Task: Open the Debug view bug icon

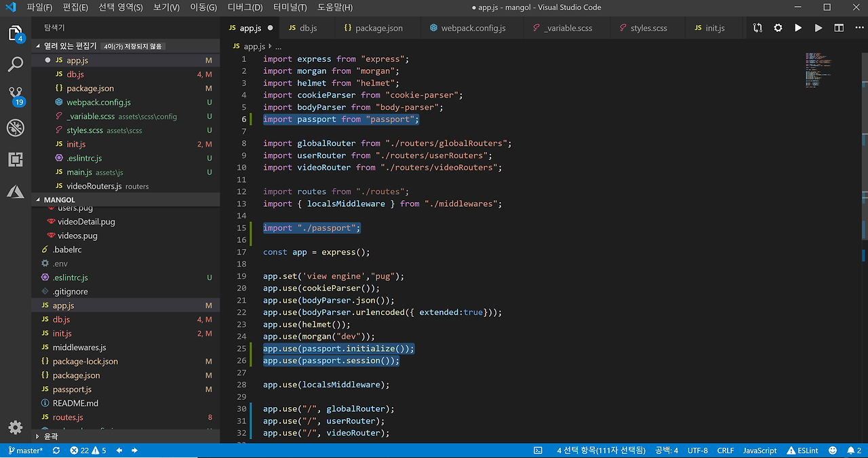Action: point(15,128)
